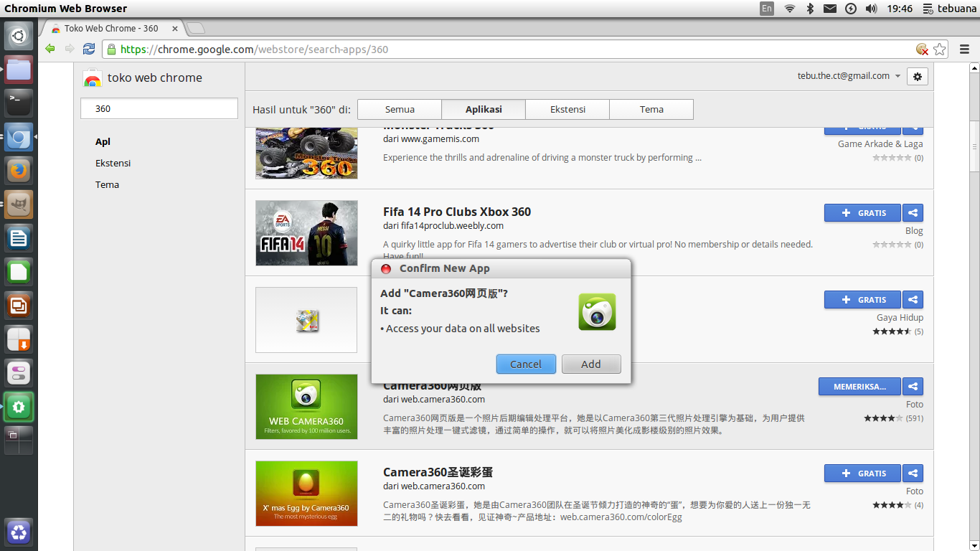Go forward with the browser forward arrow
The width and height of the screenshot is (980, 551).
tap(70, 49)
